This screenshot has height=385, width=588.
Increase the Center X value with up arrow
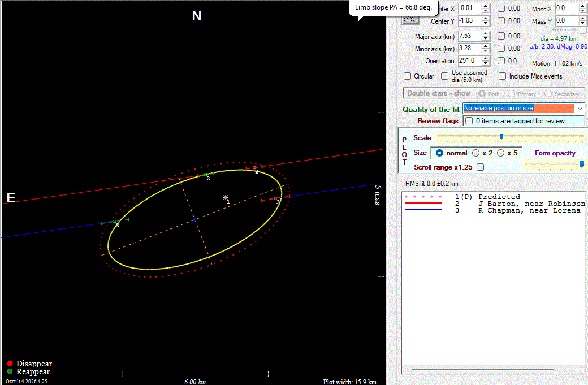[x=486, y=6]
